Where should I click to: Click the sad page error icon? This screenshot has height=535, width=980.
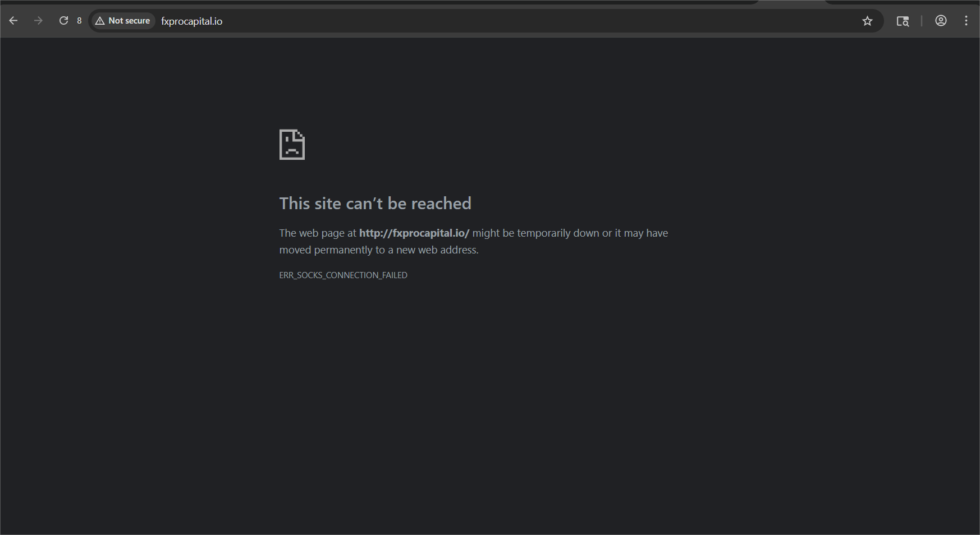[292, 145]
